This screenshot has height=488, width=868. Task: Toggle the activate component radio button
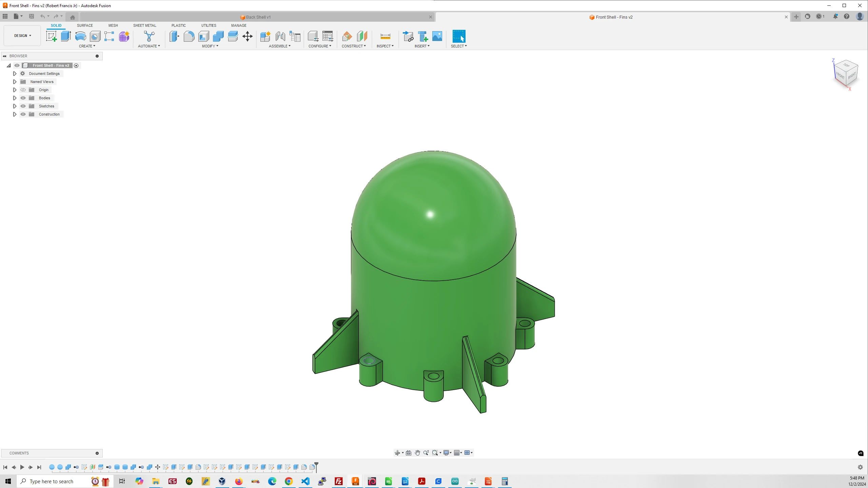coord(76,65)
